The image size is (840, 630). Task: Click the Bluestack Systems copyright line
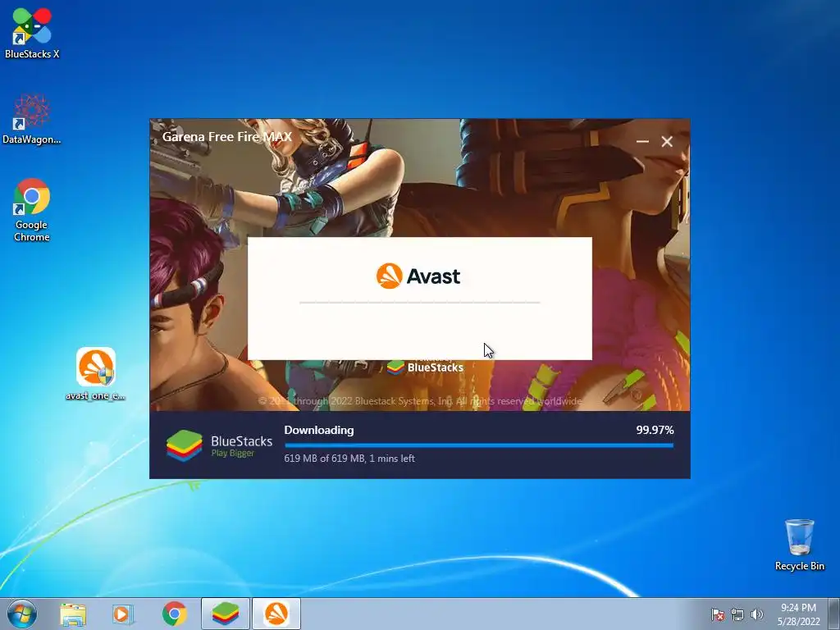click(x=420, y=400)
